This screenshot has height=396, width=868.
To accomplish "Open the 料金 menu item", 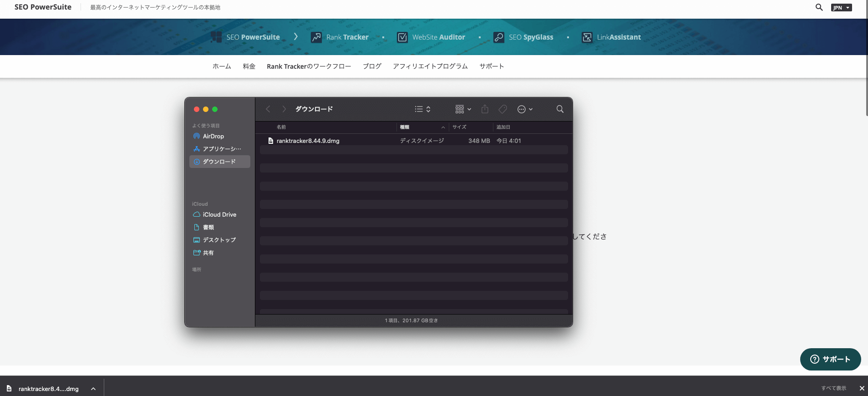I will tap(249, 66).
